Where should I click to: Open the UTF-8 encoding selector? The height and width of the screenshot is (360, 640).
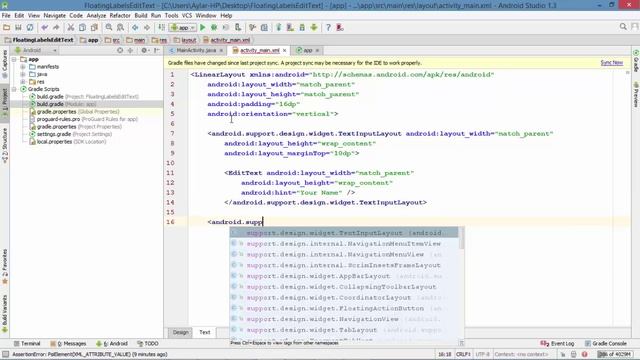click(482, 354)
